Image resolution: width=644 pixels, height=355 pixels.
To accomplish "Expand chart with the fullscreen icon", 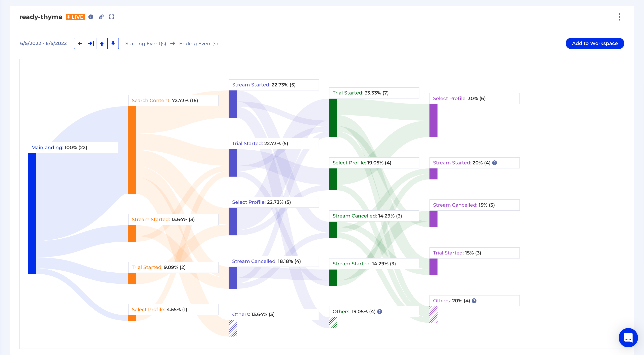I will click(111, 17).
